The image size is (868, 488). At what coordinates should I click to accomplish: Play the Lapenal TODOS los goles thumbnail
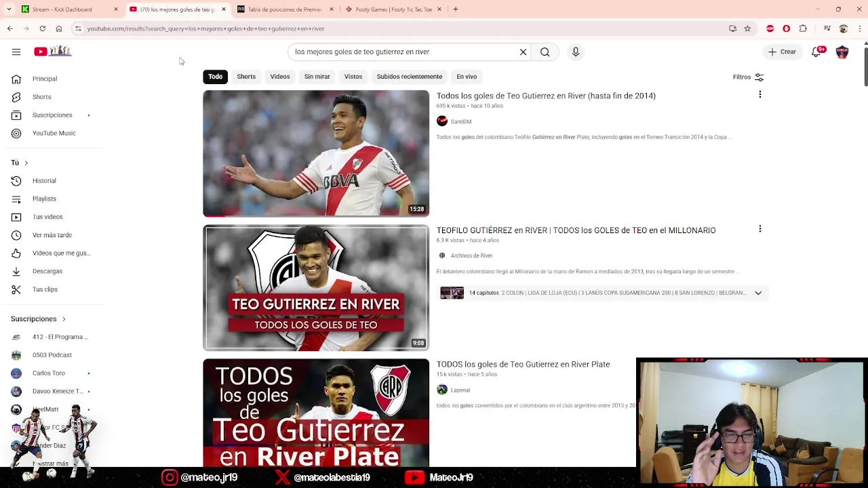316,413
